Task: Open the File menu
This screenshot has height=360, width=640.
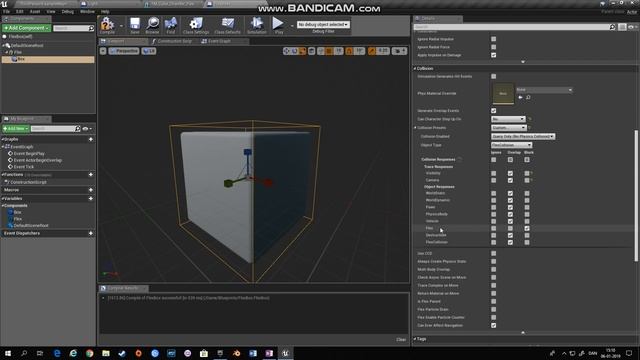Action: pyautogui.click(x=7, y=11)
